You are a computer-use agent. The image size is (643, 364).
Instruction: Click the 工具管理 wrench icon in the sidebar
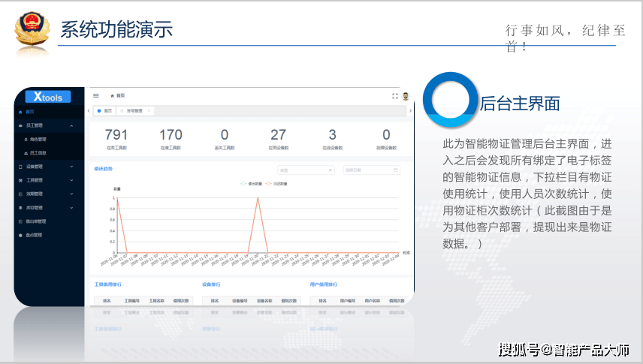point(20,180)
